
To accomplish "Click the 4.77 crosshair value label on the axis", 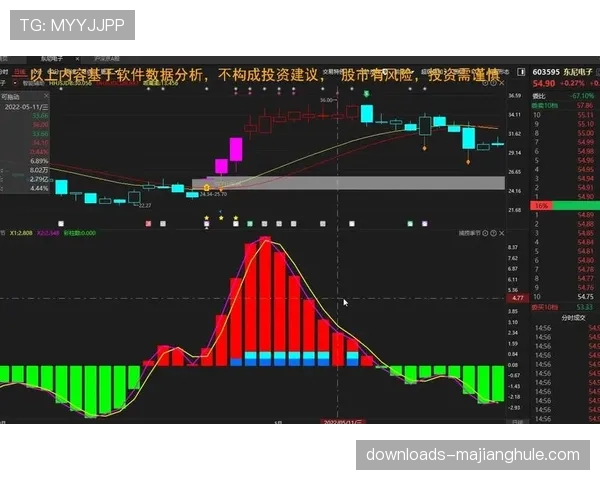I will (x=517, y=298).
